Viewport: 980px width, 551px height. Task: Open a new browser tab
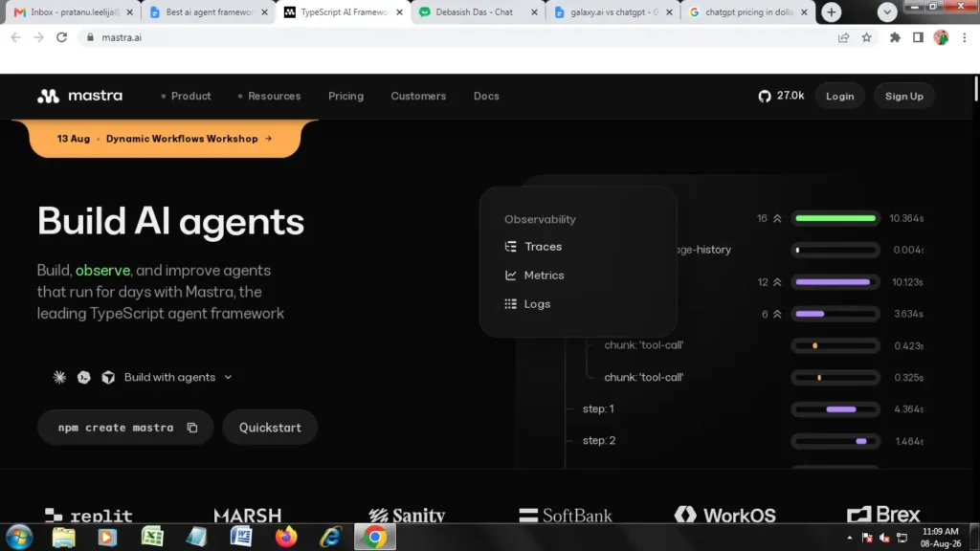(832, 11)
